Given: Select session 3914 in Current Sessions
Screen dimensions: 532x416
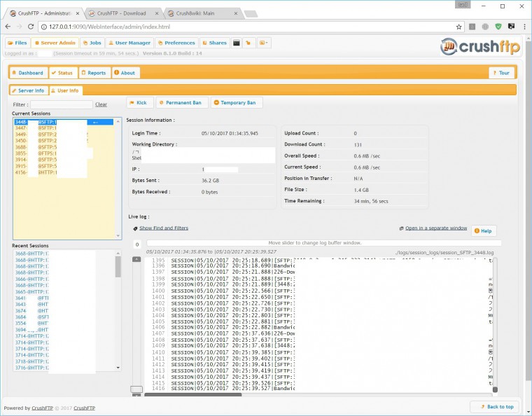Looking at the screenshot, I should point(64,160).
